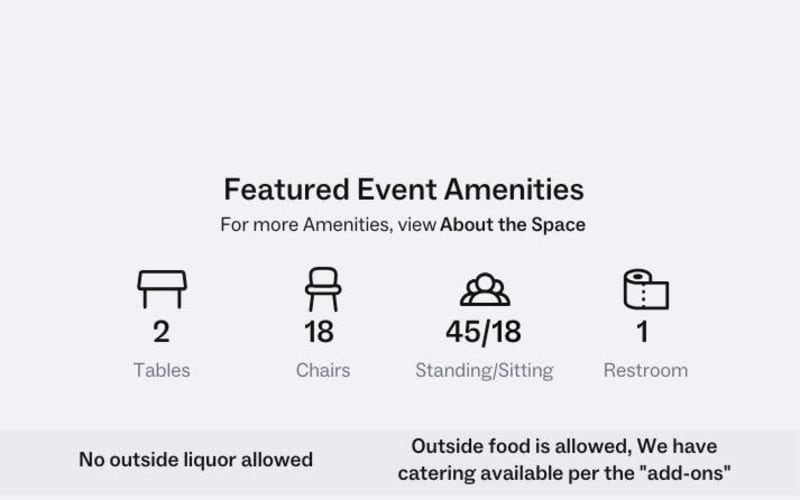Click the group of people icon
This screenshot has height=500, width=800.
485,289
